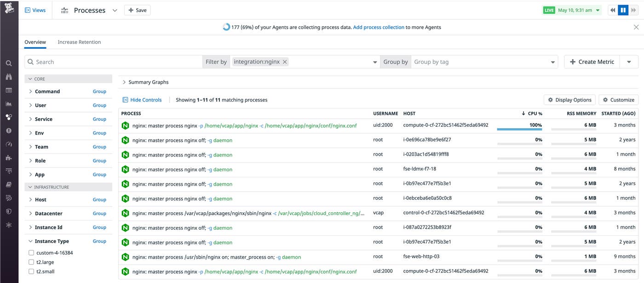Check the t2.large instance type filter

[x=31, y=261]
